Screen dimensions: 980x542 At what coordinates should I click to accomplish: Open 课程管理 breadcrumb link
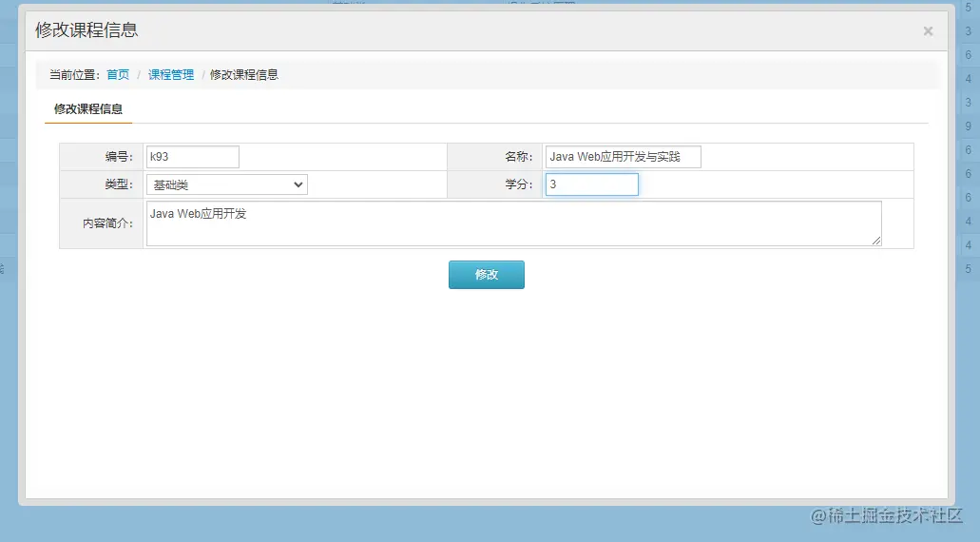171,75
